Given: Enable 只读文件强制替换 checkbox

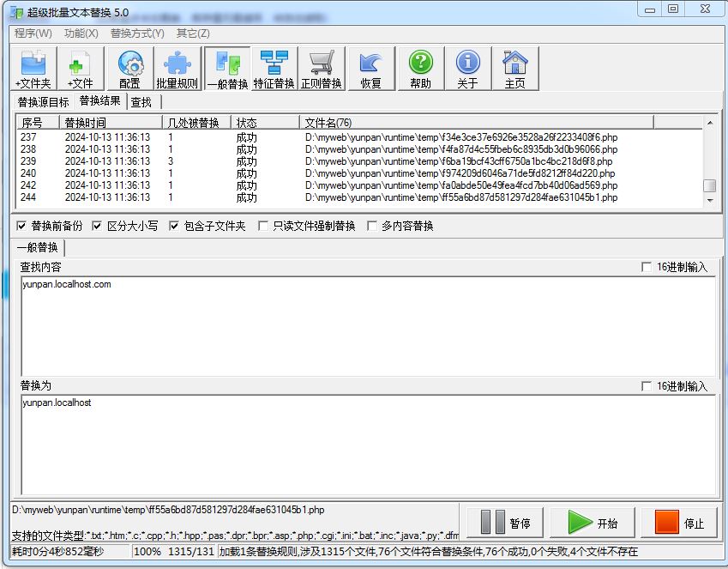Looking at the screenshot, I should click(x=263, y=227).
